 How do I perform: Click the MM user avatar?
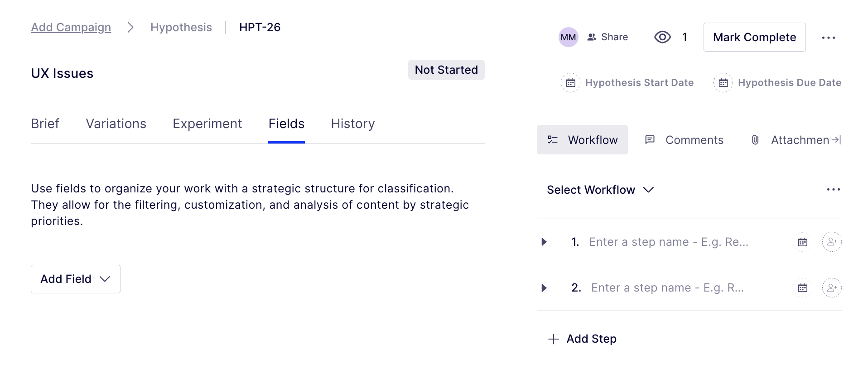[568, 37]
